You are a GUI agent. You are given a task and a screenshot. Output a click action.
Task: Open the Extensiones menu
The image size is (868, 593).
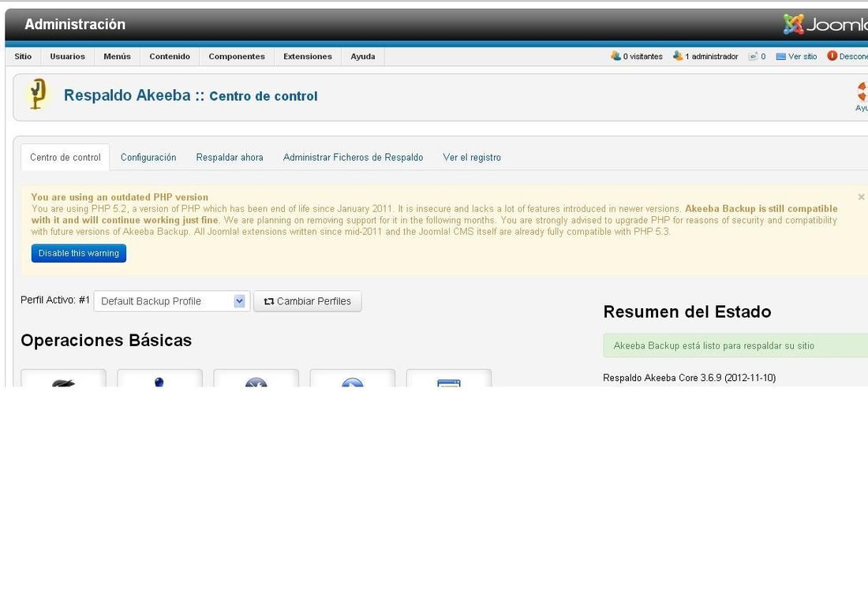pos(308,57)
